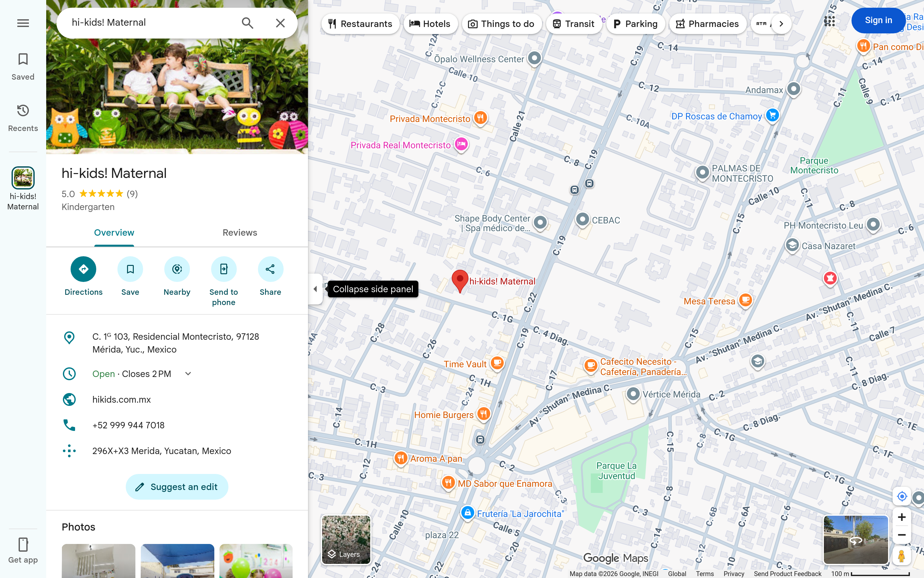This screenshot has height=578, width=924.
Task: Open the hamburger main menu
Action: coord(23,23)
